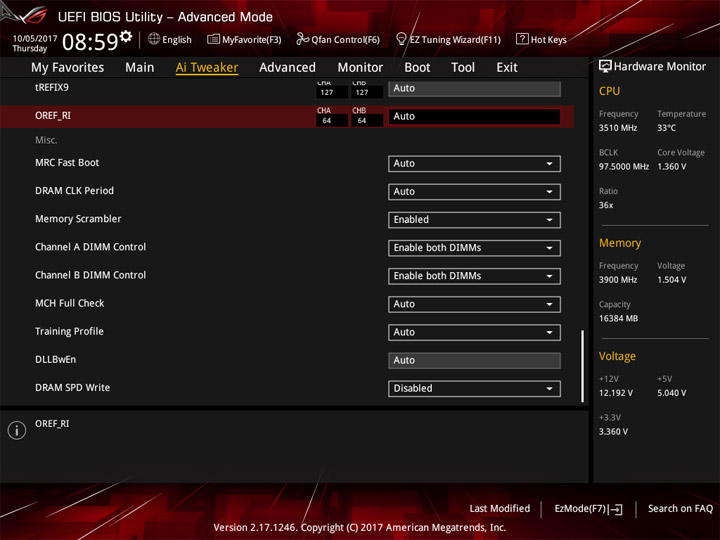
Task: Click the Channel A DIMM Control label
Action: click(90, 247)
